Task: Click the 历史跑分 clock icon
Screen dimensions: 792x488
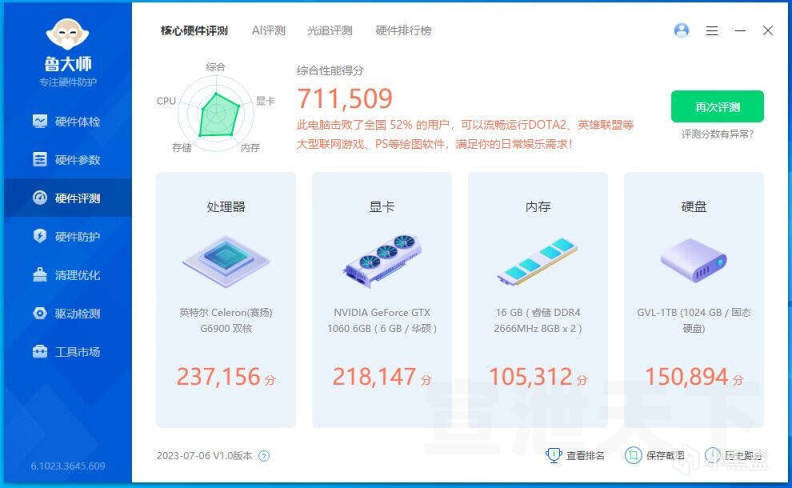Action: click(713, 455)
